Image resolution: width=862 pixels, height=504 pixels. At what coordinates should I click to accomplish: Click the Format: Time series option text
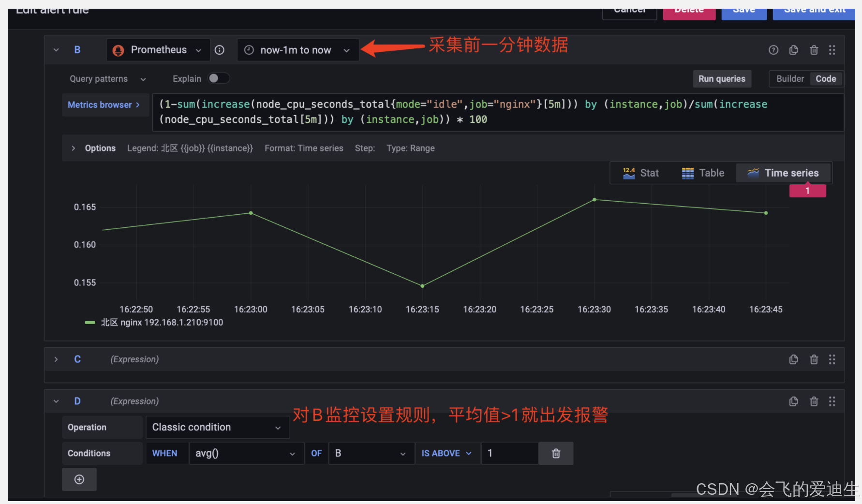304,148
